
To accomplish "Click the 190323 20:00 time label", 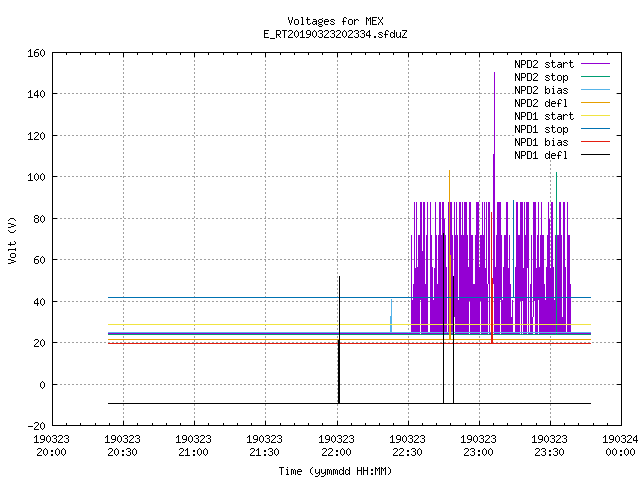I will click(51, 446).
